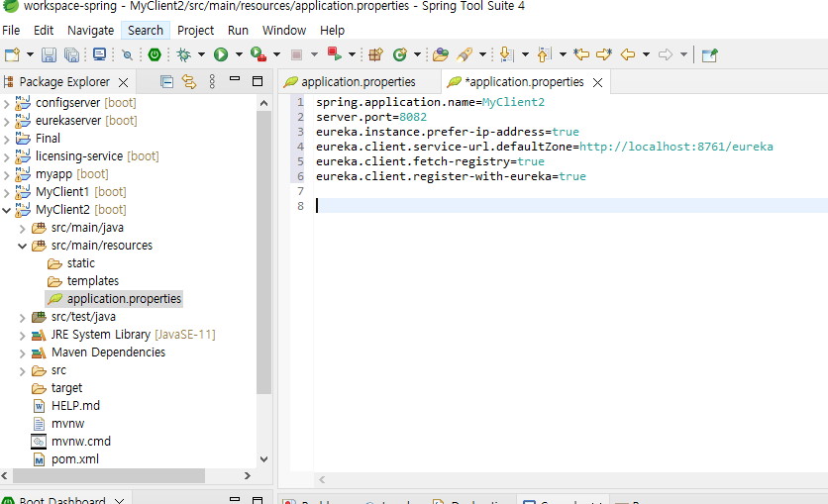Select the myapp project

[53, 173]
